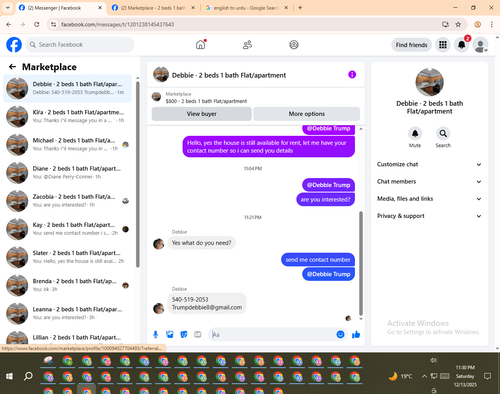500x394 pixels.
Task: Open Lillian conversation in list
Action: click(67, 337)
